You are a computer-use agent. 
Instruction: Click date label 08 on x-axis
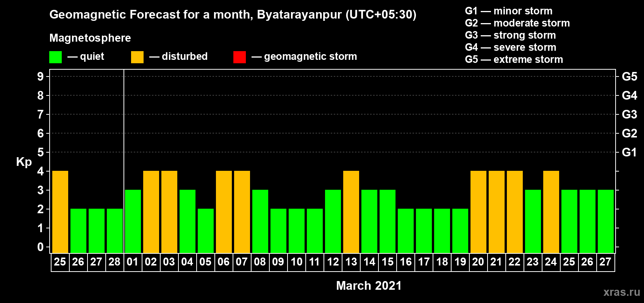[x=260, y=262]
